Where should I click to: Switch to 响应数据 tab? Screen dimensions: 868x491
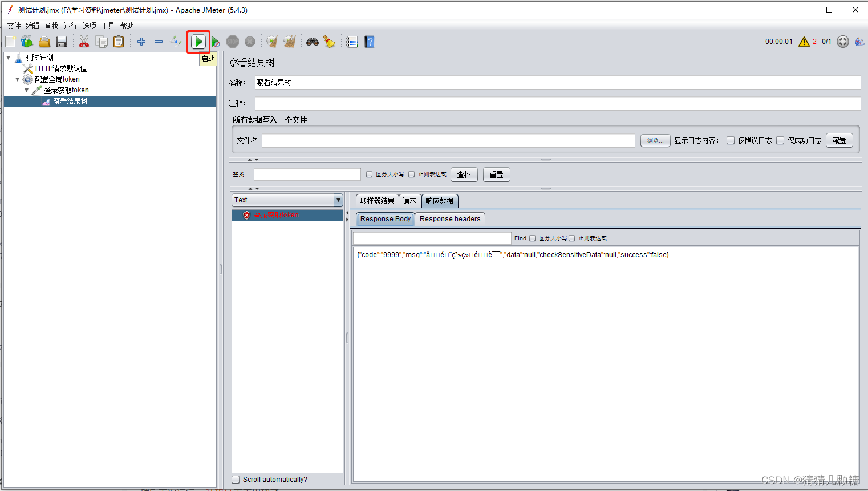click(440, 201)
